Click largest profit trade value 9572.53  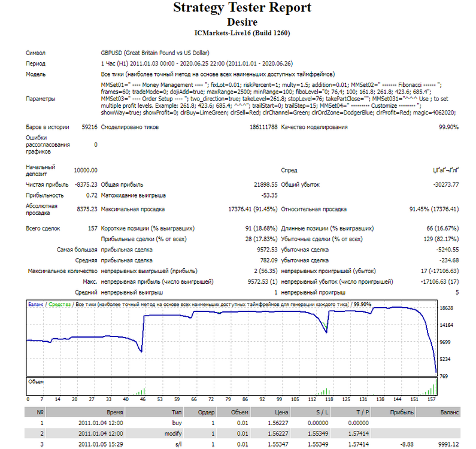point(267,250)
